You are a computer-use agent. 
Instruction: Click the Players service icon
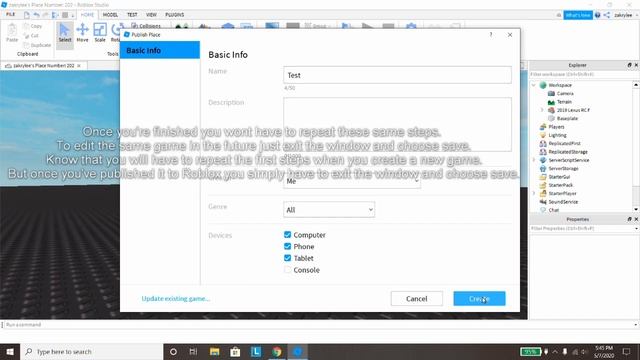[543, 127]
